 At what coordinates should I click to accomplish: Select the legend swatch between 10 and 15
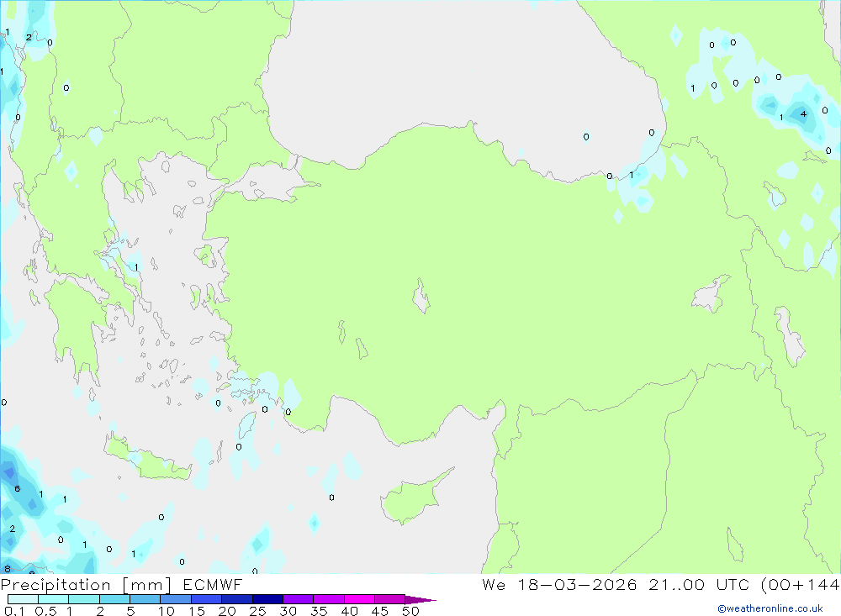click(176, 599)
